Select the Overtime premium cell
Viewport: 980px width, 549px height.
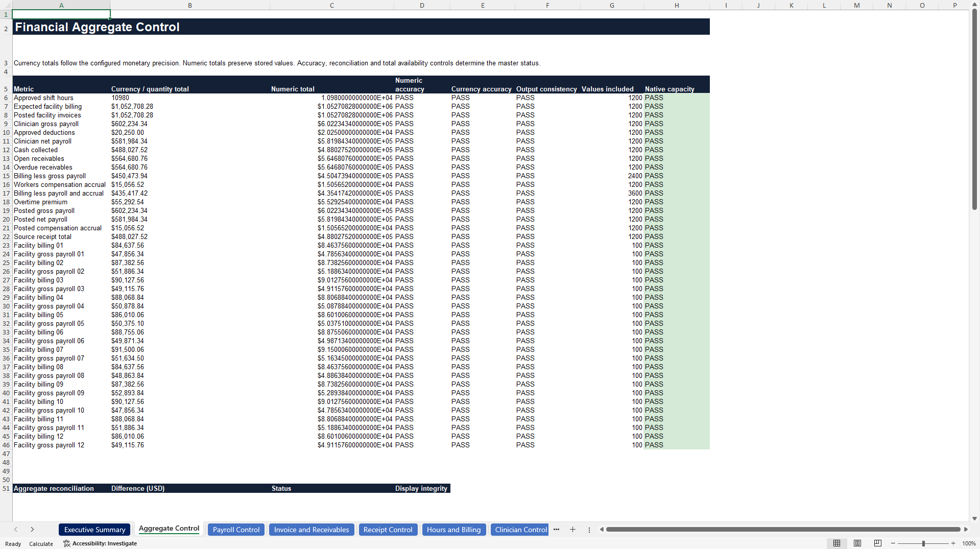tap(61, 202)
